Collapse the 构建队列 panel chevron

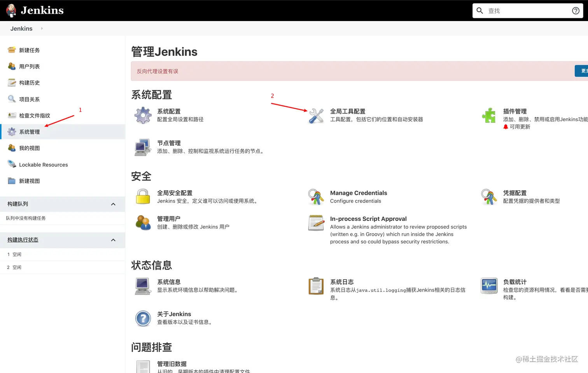[113, 204]
